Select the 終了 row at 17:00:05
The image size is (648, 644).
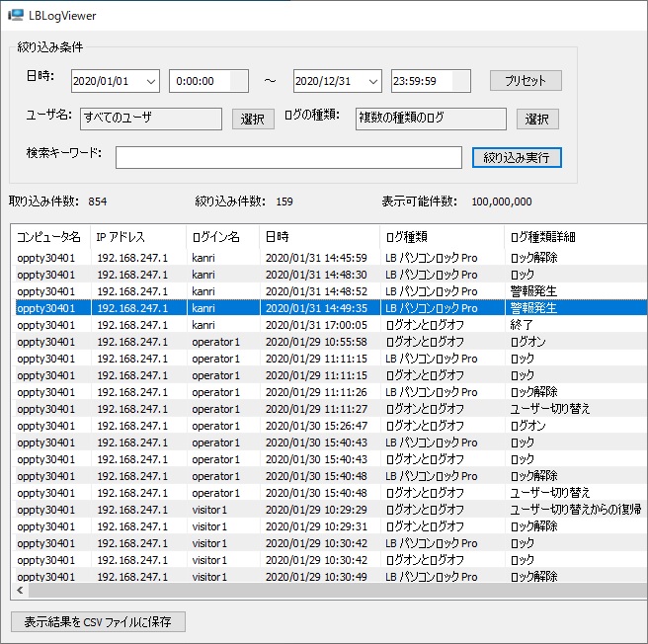point(330,325)
